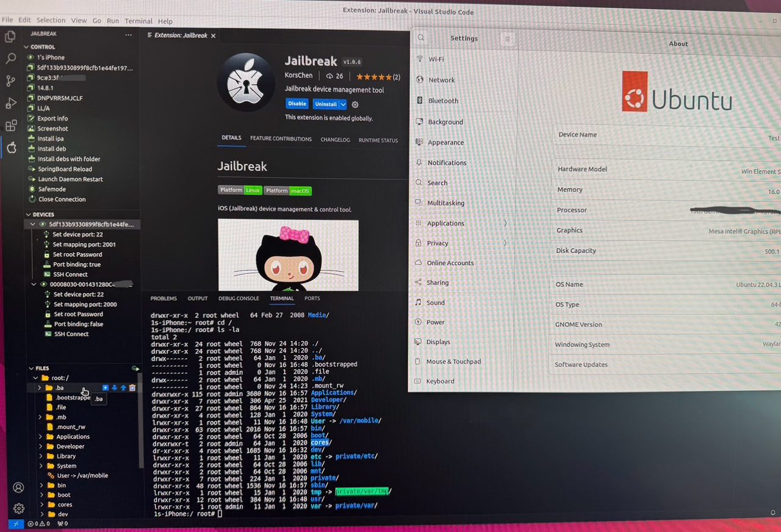Open the notifications bell in the status bar
This screenshot has height=532, width=781.
coord(772,512)
